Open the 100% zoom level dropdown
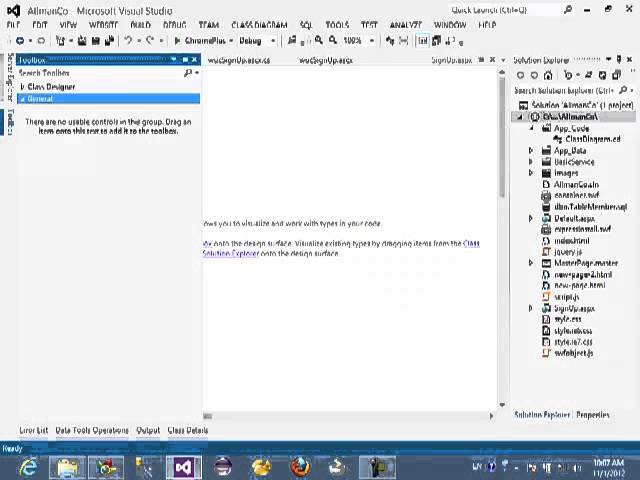This screenshot has height=480, width=640. tap(372, 41)
